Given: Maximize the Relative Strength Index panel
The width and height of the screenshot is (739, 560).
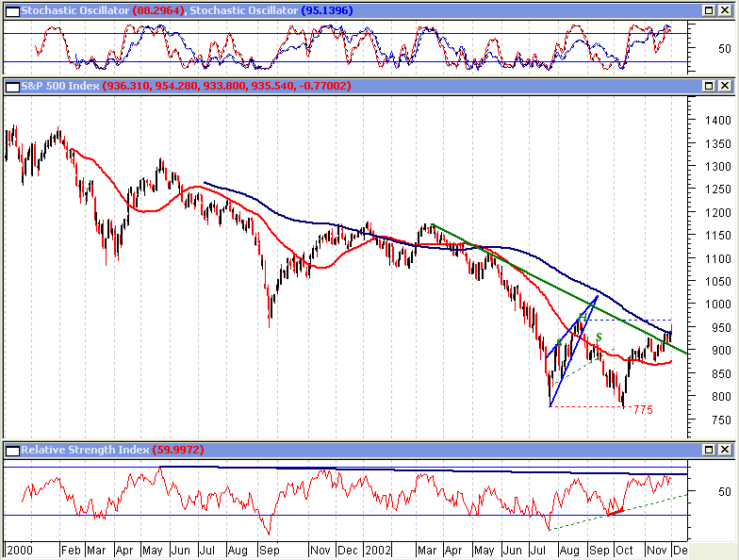Looking at the screenshot, I should pyautogui.click(x=709, y=450).
